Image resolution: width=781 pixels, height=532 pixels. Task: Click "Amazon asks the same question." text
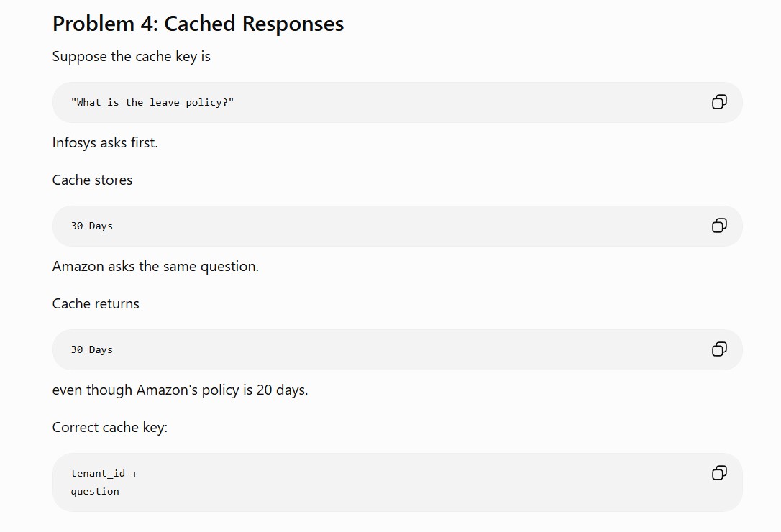coord(155,267)
